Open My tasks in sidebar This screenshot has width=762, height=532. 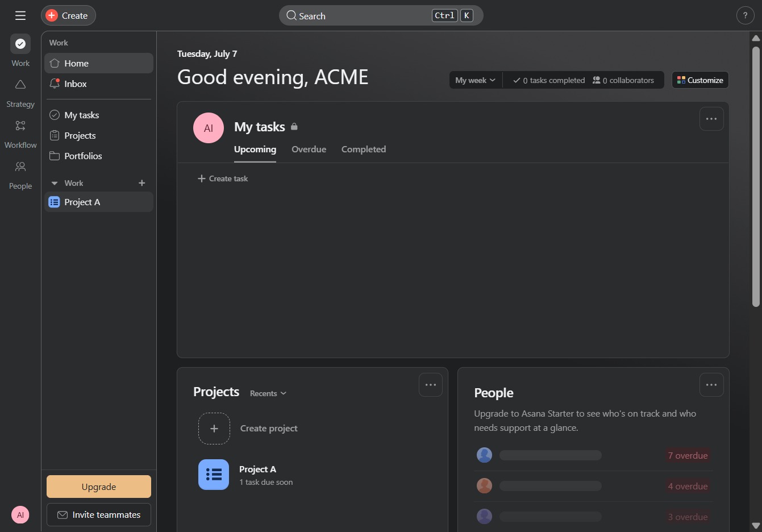pyautogui.click(x=99, y=115)
